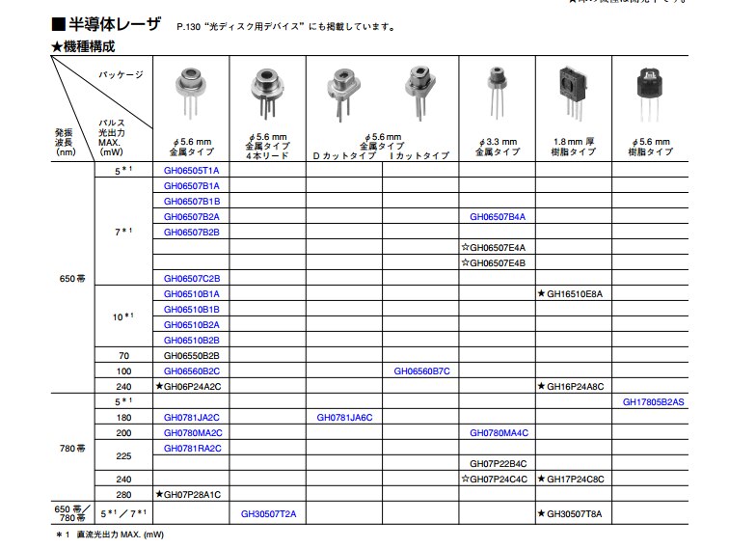Open the GH06560B2C link
The width and height of the screenshot is (756, 549).
[191, 371]
